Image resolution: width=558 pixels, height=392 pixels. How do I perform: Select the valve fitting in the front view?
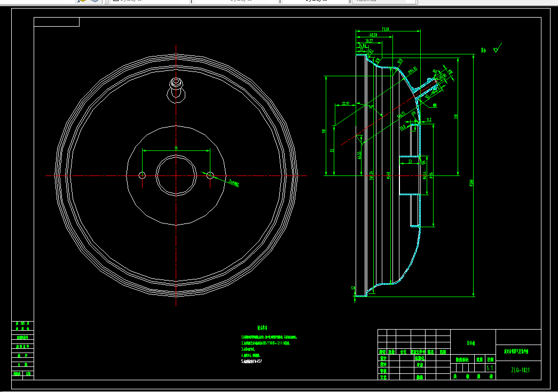pos(176,90)
